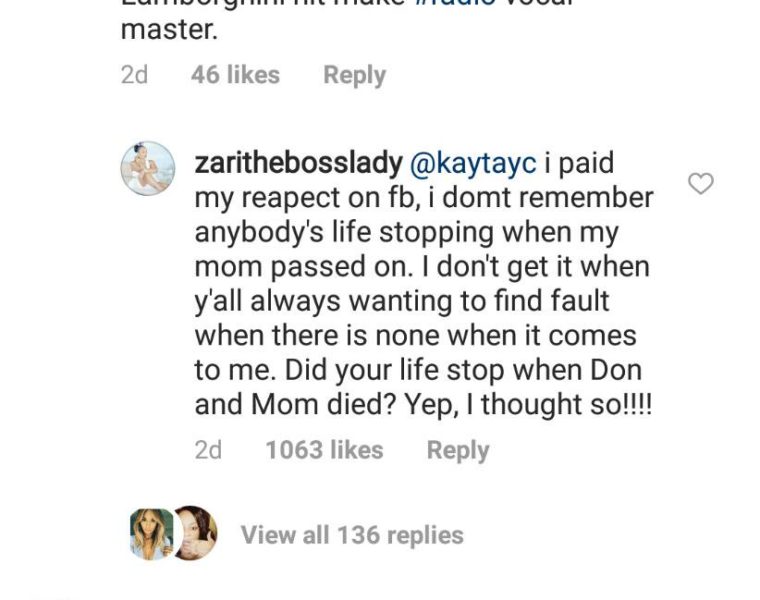The image size is (760, 600).
Task: Tap the left avatar beside View all replies
Action: pyautogui.click(x=150, y=534)
